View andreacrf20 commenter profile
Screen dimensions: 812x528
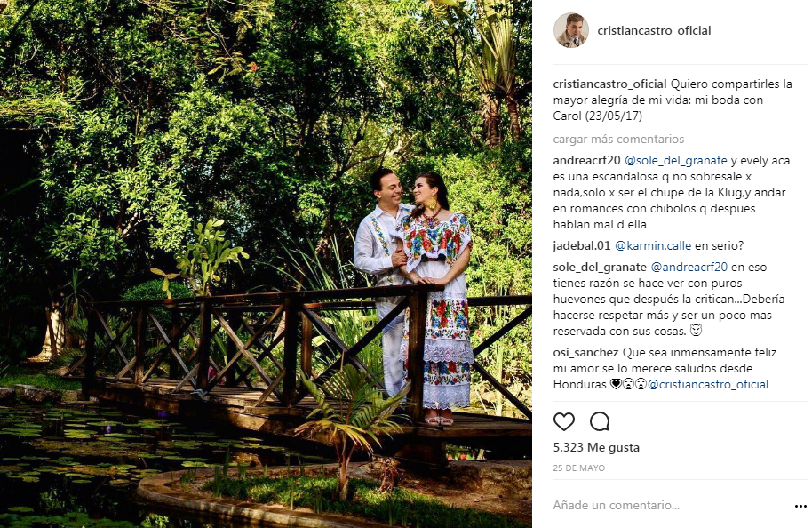[x=586, y=161]
